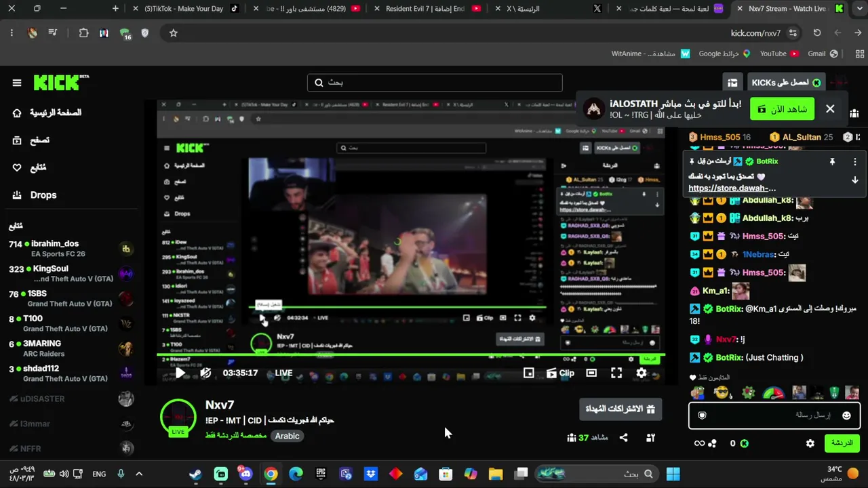Click the green Watch Now notification button
Screen dimensions: 868x488
(782, 109)
